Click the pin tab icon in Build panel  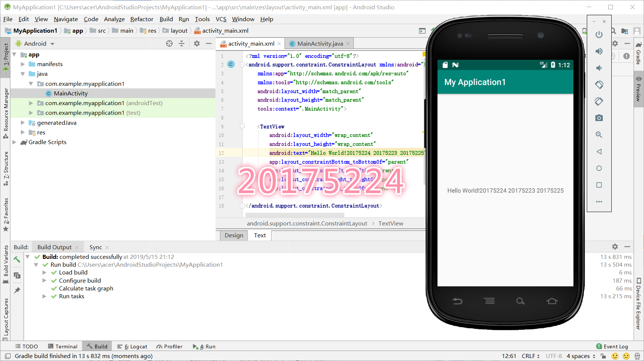(17, 290)
